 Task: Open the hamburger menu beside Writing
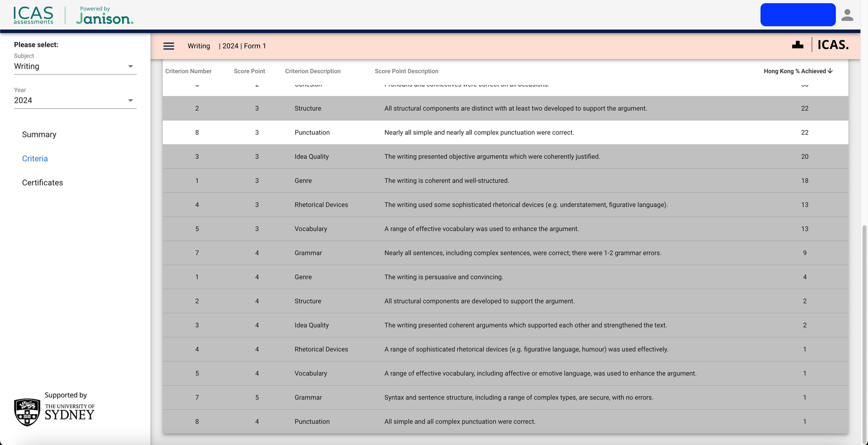coord(169,46)
